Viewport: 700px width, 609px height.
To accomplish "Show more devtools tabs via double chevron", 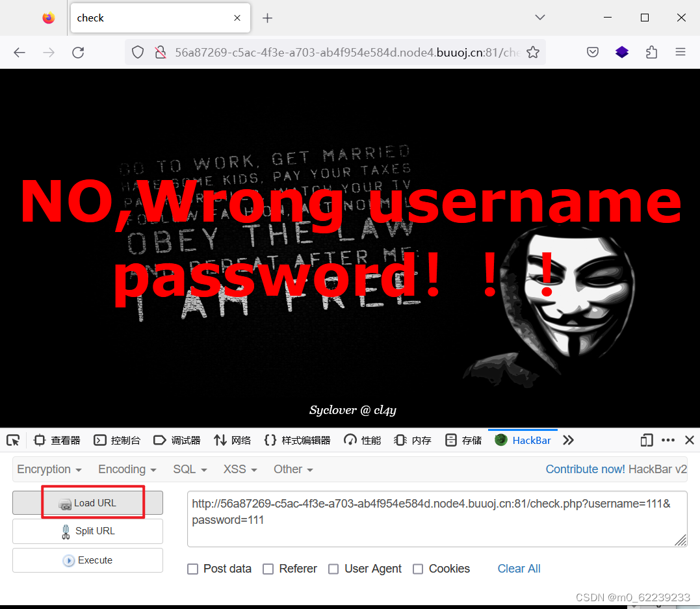I will point(568,441).
